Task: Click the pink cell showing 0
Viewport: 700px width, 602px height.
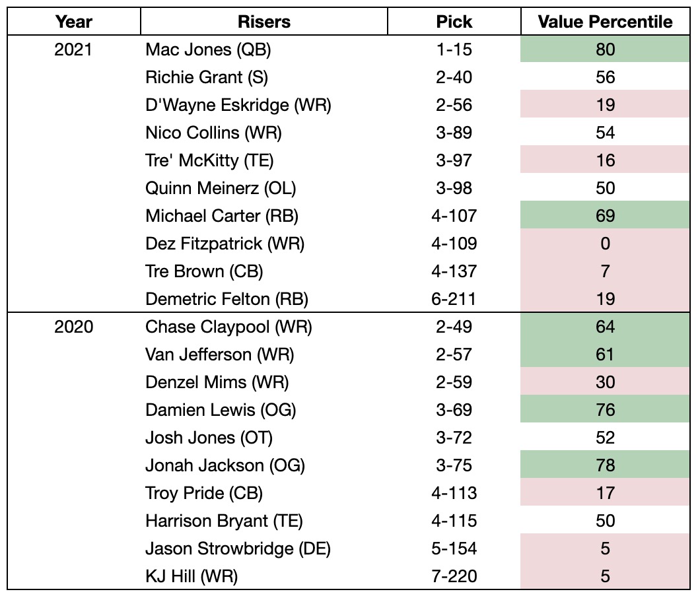Action: point(605,244)
